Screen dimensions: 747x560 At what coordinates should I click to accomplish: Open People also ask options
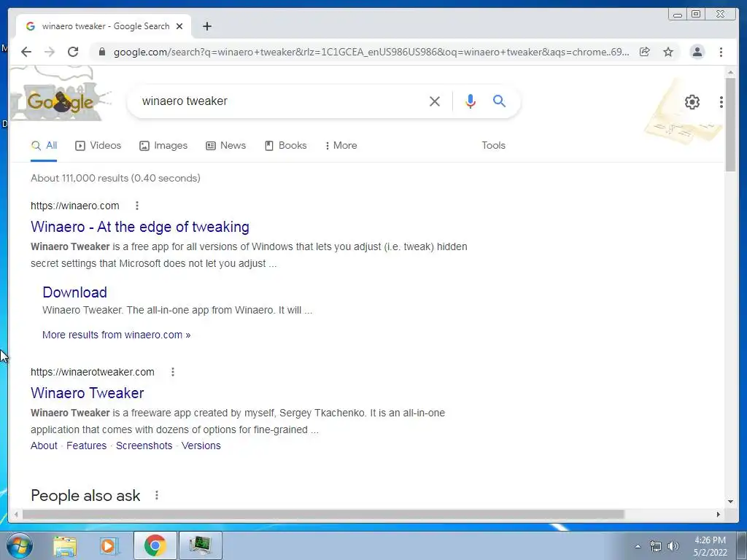point(157,495)
